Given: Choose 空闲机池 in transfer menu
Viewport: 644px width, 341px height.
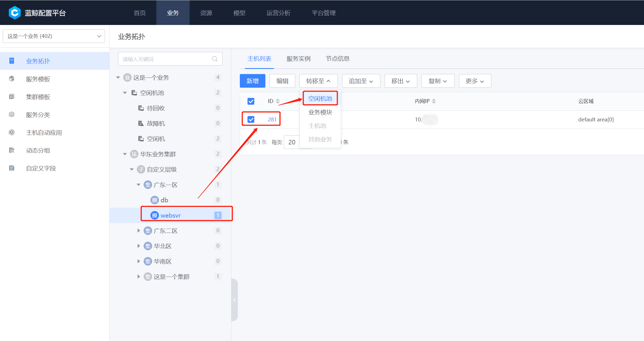Looking at the screenshot, I should [x=320, y=98].
